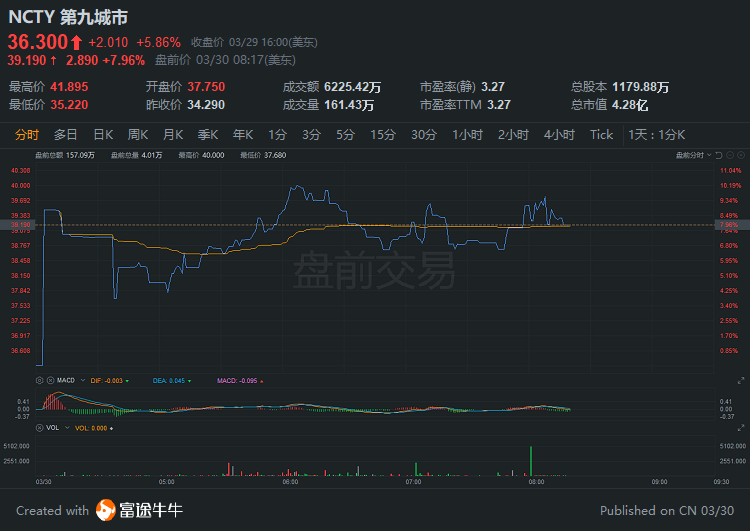Select the 3分 three-minute interval
This screenshot has height=531, width=750.
[311, 135]
